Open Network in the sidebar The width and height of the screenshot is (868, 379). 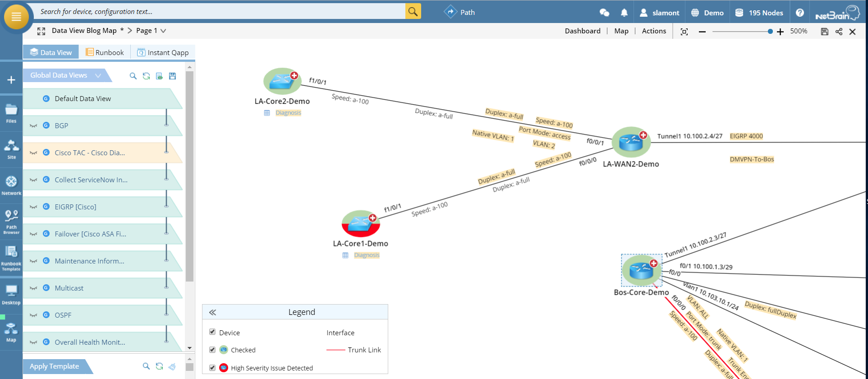coord(11,186)
